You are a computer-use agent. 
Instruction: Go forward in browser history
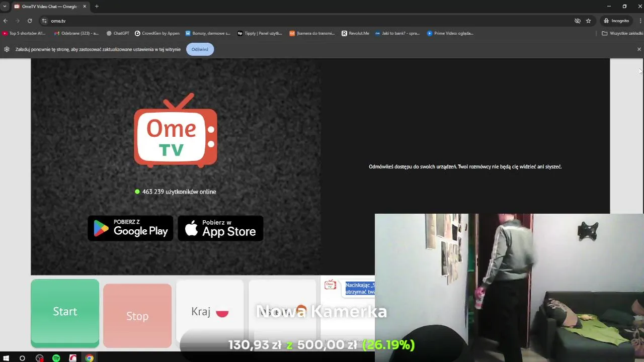click(x=18, y=21)
